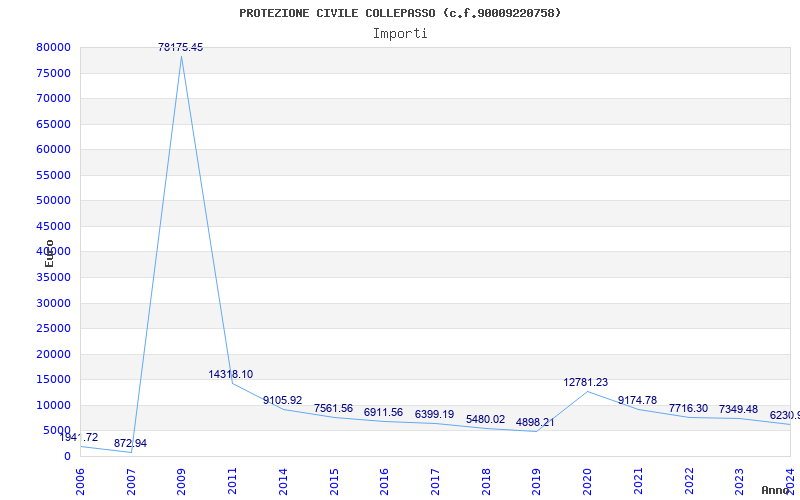Click the x-axis year 2009

click(x=181, y=482)
